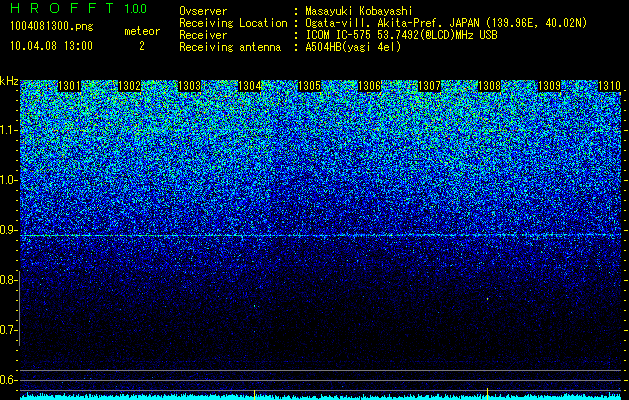The height and width of the screenshot is (400, 629).
Task: Click the Ogata-vill. Akita-Pref. JAPAN location text
Action: (446, 23)
